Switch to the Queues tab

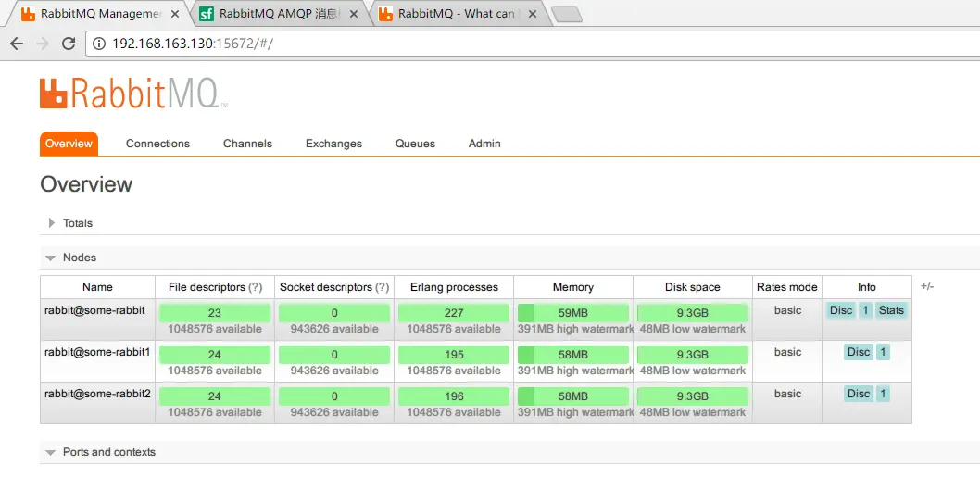tap(415, 144)
